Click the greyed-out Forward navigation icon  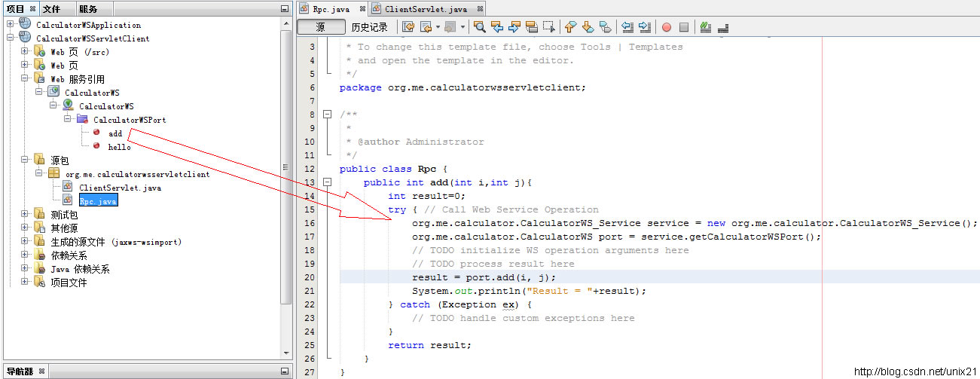click(x=450, y=27)
